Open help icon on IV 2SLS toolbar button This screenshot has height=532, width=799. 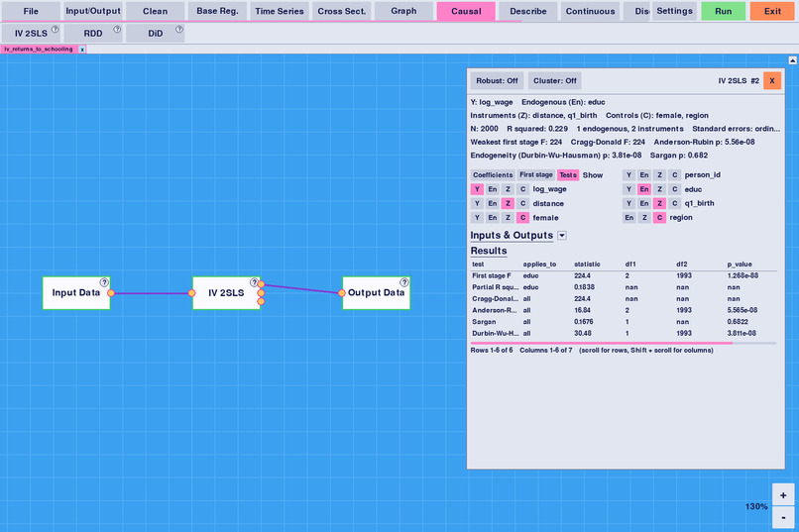[x=56, y=29]
